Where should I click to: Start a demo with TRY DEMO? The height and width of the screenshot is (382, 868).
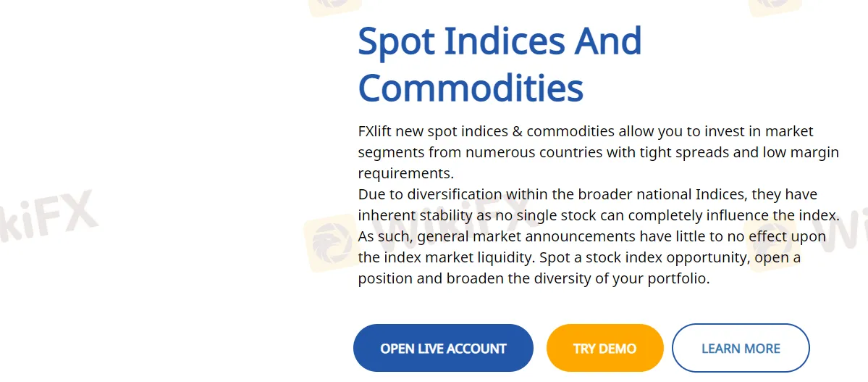click(604, 348)
